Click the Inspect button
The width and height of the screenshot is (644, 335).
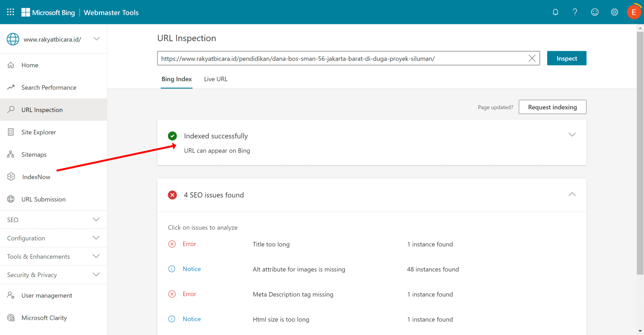(x=566, y=58)
